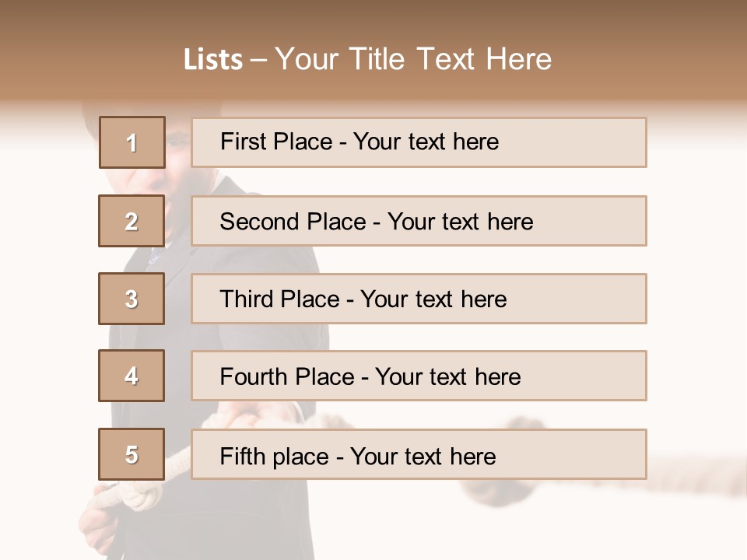Select the Fifth place text bar

tap(419, 454)
